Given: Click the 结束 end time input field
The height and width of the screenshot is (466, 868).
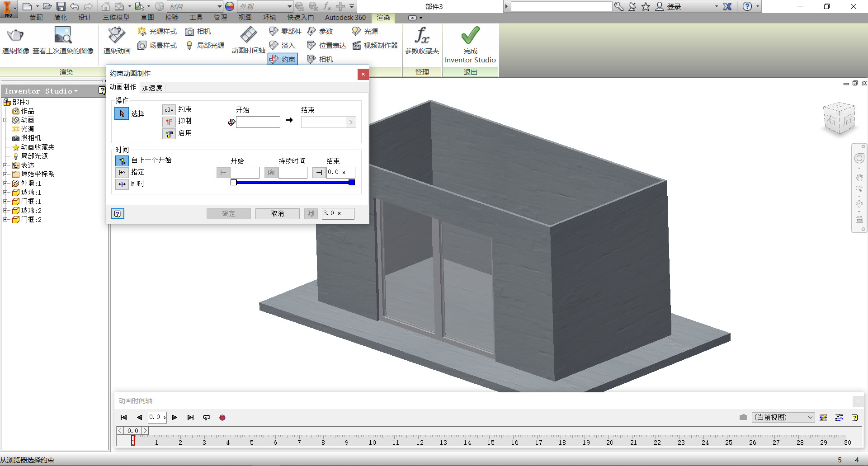Looking at the screenshot, I should (340, 172).
